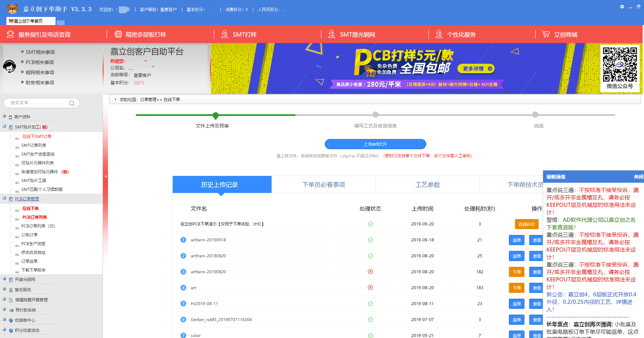Click the settings gear icon in title bar
The image size is (644, 338).
[x=622, y=6]
